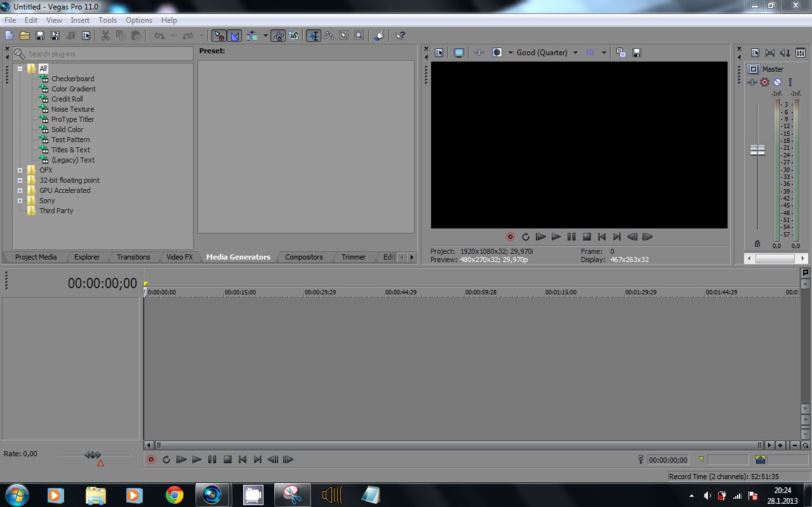Image resolution: width=812 pixels, height=507 pixels.
Task: Click Play in the preview transport
Action: pos(556,237)
